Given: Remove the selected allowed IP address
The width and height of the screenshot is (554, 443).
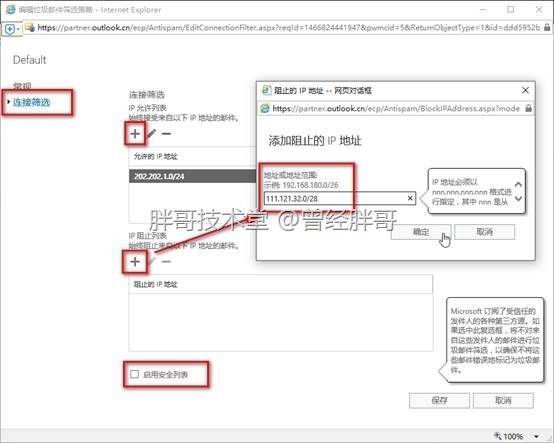Looking at the screenshot, I should (166, 134).
